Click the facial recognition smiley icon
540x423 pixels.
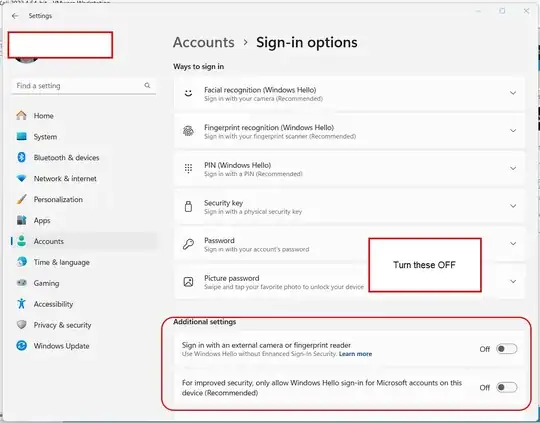pyautogui.click(x=188, y=93)
